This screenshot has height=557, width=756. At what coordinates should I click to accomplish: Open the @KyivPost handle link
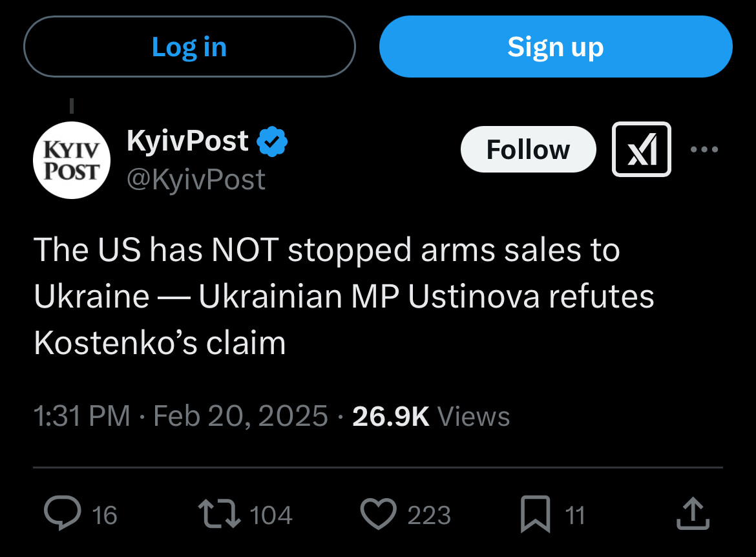pos(196,180)
